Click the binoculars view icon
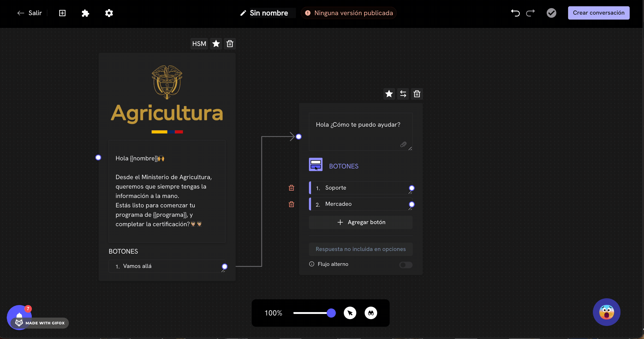644x339 pixels. click(371, 313)
